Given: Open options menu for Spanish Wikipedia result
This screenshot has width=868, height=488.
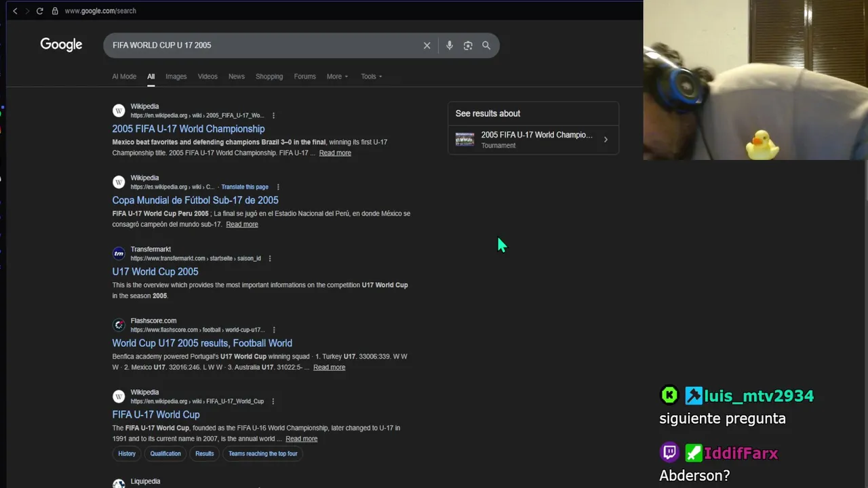Looking at the screenshot, I should pos(278,187).
